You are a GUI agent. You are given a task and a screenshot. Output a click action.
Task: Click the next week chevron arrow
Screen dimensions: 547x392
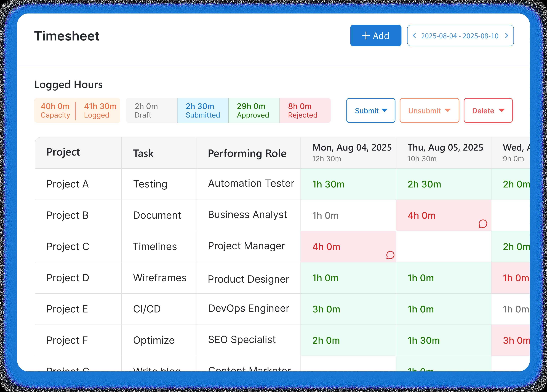click(506, 36)
